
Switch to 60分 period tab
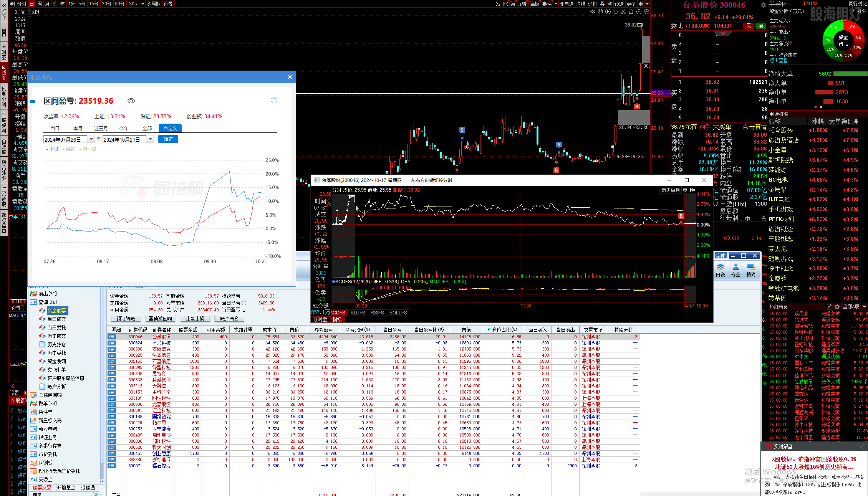(x=119, y=4)
